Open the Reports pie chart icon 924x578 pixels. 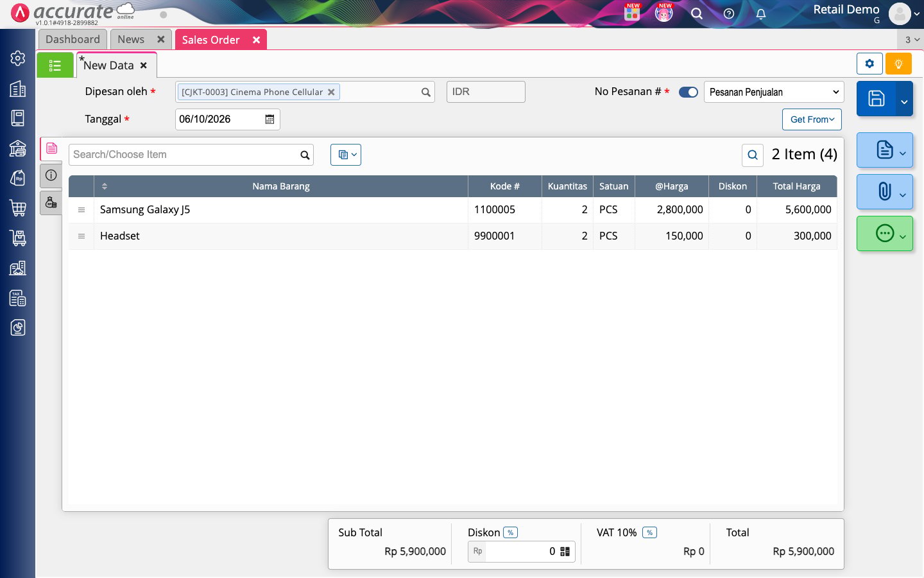18,328
